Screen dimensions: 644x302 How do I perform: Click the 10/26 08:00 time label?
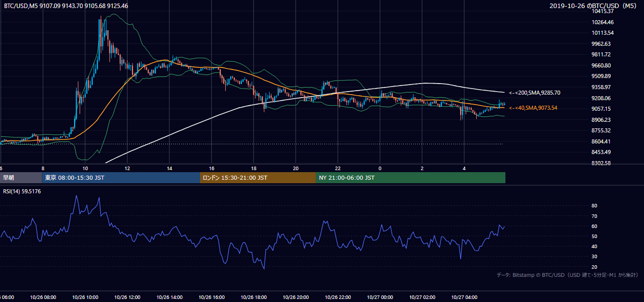(x=43, y=297)
